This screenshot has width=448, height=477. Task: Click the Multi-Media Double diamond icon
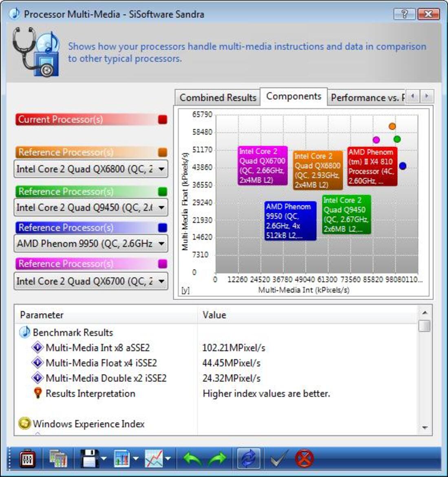click(38, 378)
